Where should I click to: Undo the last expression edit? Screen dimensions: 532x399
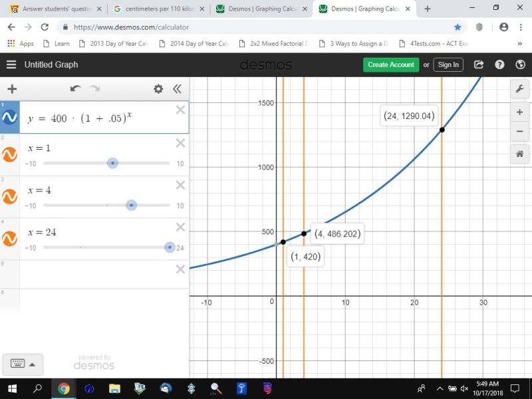coord(75,89)
